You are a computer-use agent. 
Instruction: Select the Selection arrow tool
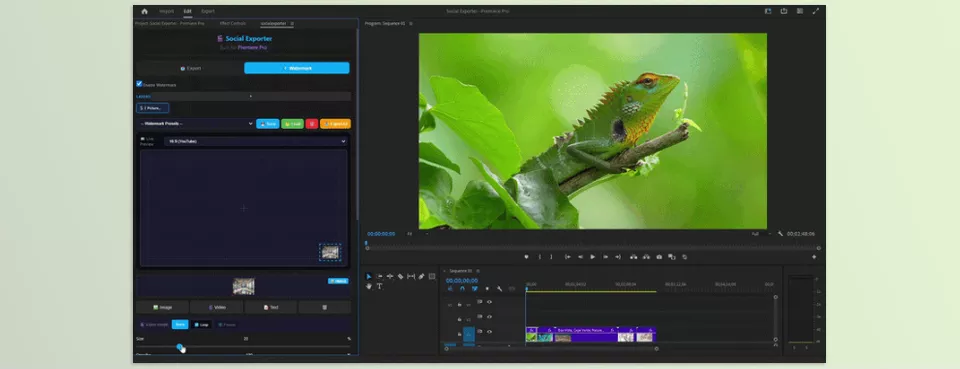coord(369,277)
